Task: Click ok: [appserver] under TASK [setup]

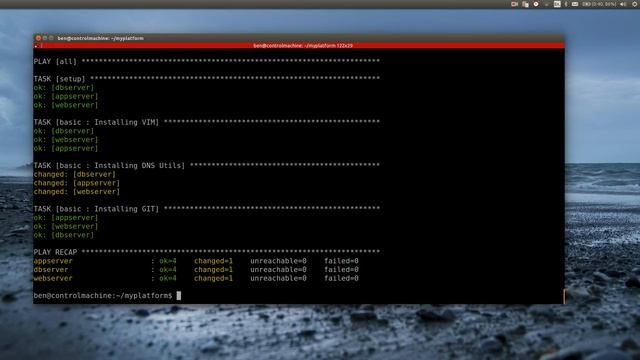Action: (66, 96)
